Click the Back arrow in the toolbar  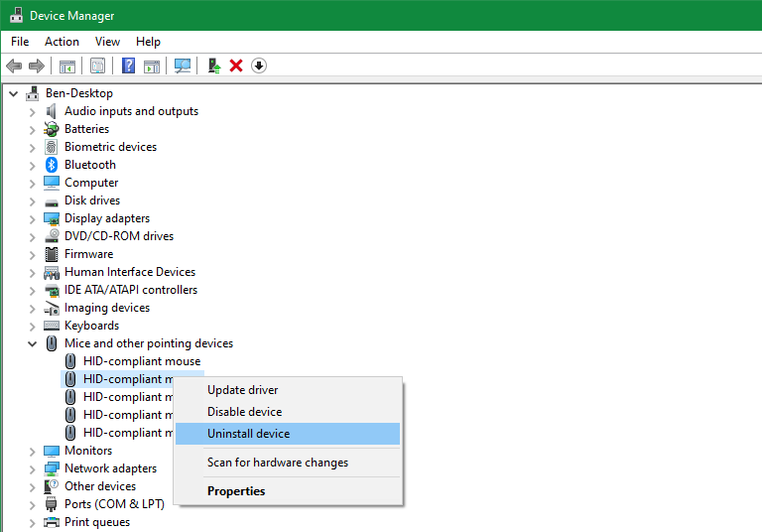(14, 66)
